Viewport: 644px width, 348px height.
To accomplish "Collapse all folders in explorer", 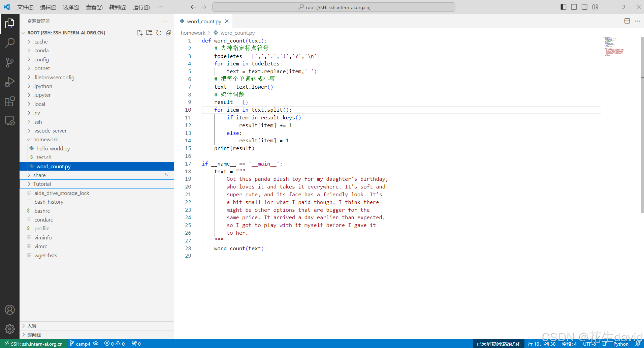I will 168,33.
